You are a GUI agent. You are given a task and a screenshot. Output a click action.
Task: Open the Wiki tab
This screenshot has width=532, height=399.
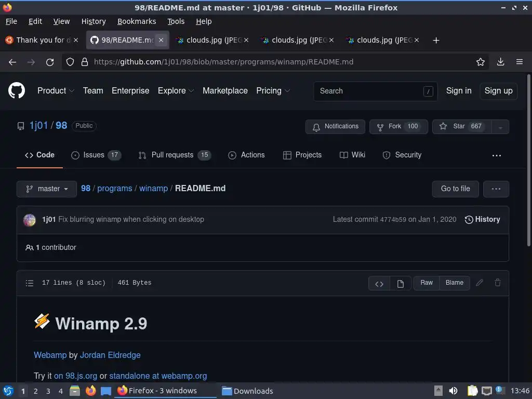352,155
